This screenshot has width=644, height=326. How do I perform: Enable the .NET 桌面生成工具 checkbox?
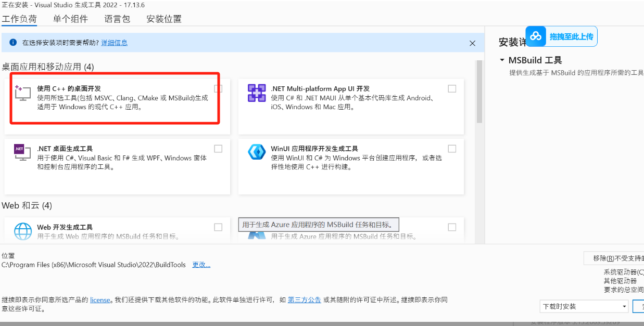[218, 149]
